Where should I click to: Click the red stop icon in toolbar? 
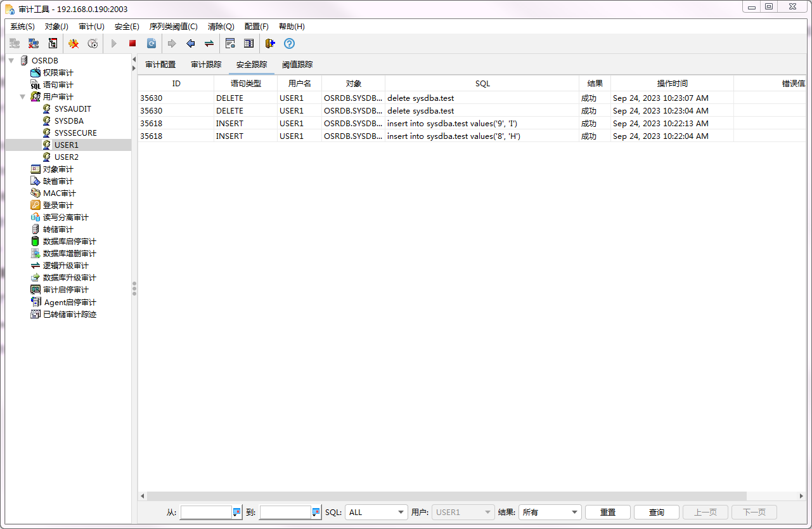pyautogui.click(x=132, y=44)
